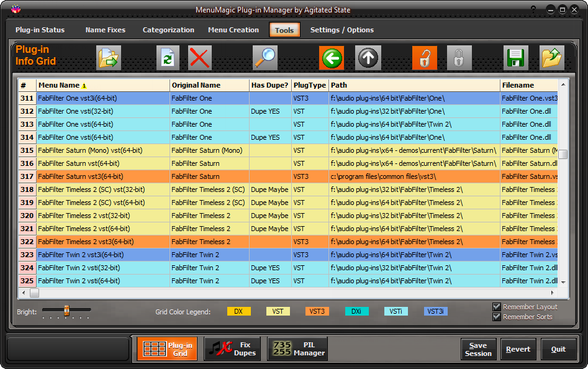Select row 315 FabFilter Saturn (Mono) vst(64-bit)
588x369 pixels.
tap(287, 150)
